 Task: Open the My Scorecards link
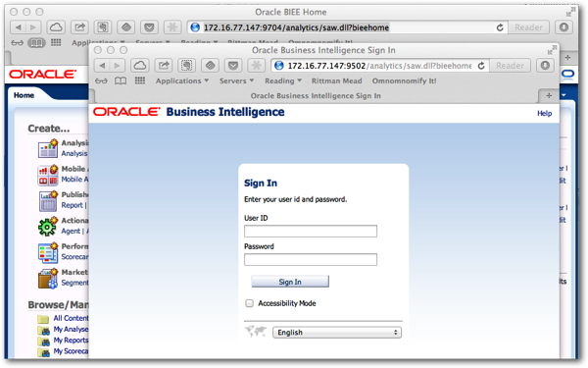72,351
